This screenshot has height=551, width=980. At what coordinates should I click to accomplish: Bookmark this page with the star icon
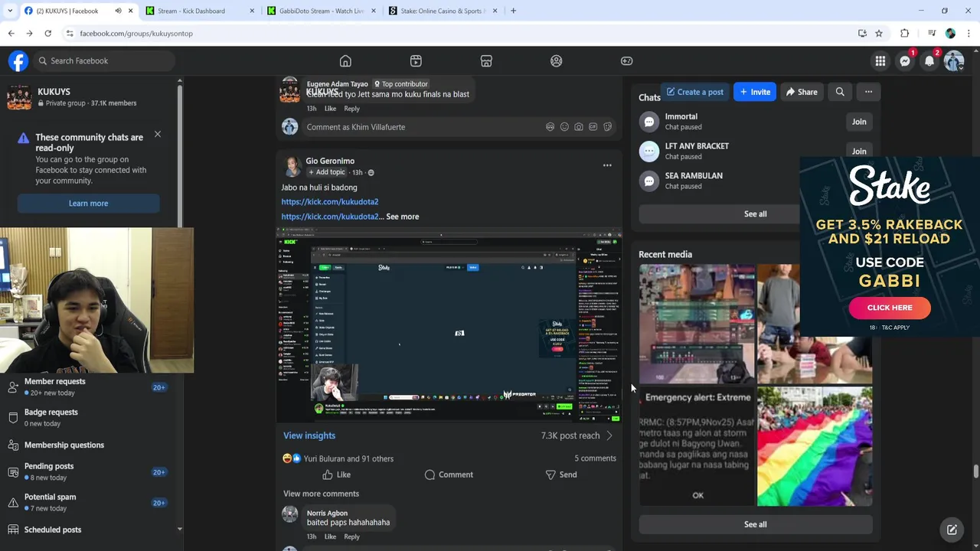879,33
